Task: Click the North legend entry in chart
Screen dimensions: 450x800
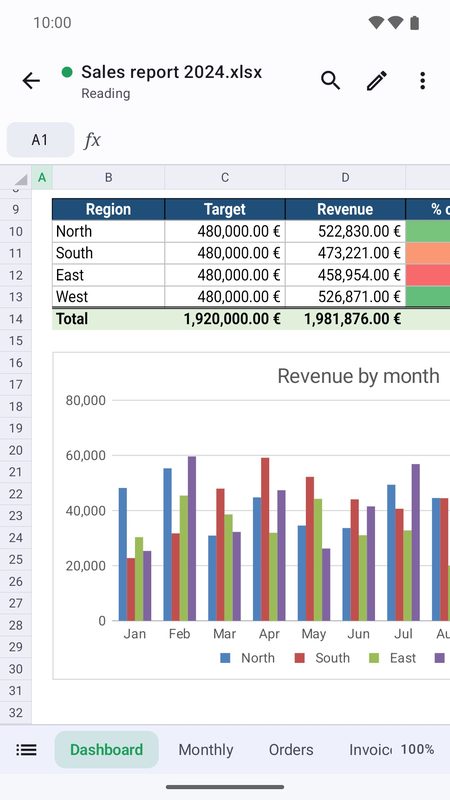Action: [x=247, y=658]
